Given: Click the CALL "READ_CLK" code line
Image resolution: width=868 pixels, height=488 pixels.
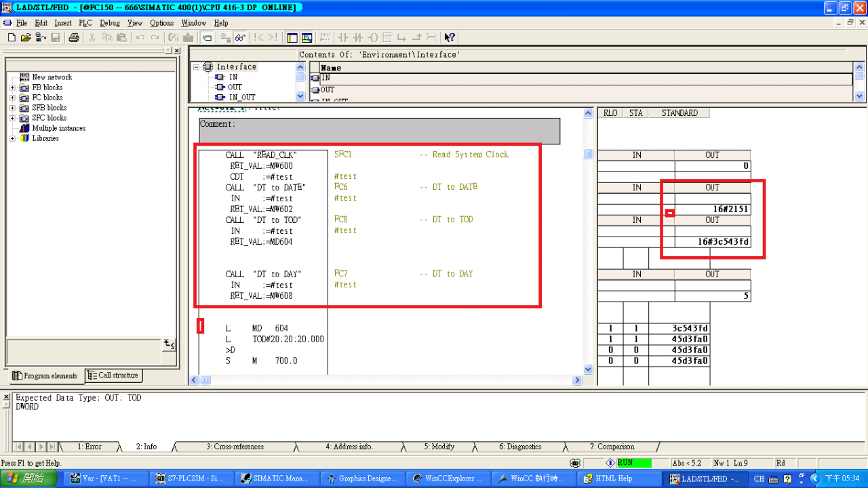Looking at the screenshot, I should 262,155.
